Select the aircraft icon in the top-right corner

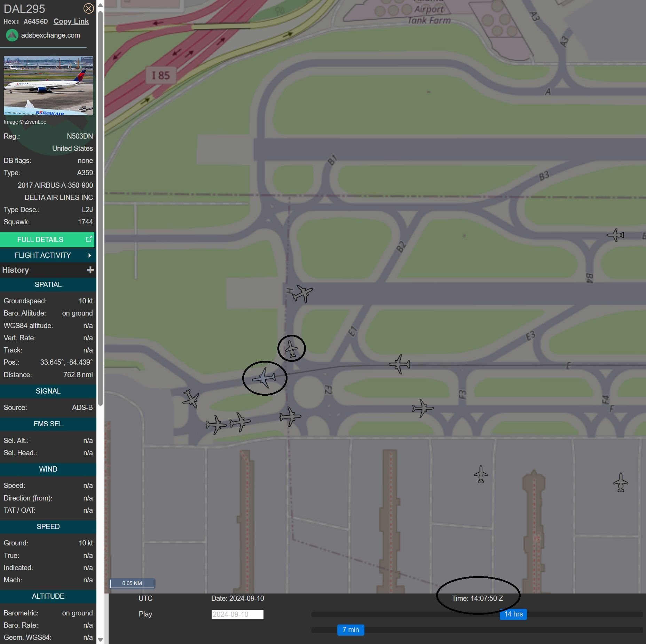(x=616, y=235)
